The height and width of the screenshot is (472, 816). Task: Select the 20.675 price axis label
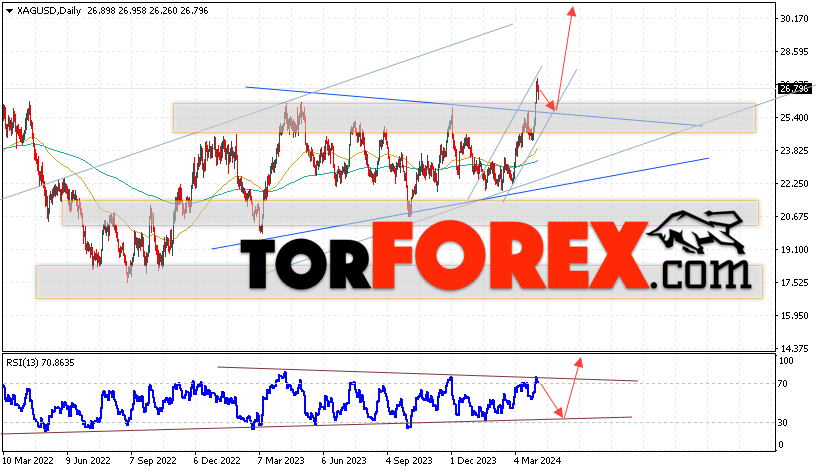point(794,216)
